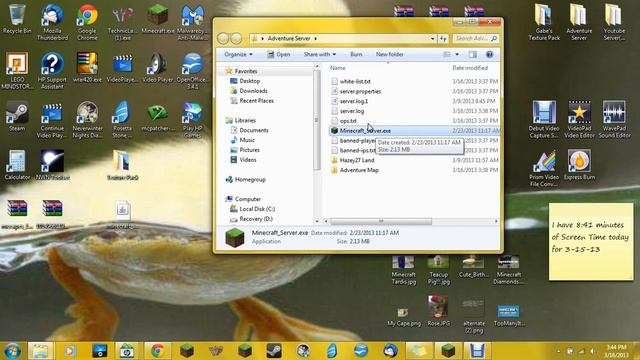Screen dimensions: 640x360
Task: Click the Windows Start button
Action: click(12, 351)
